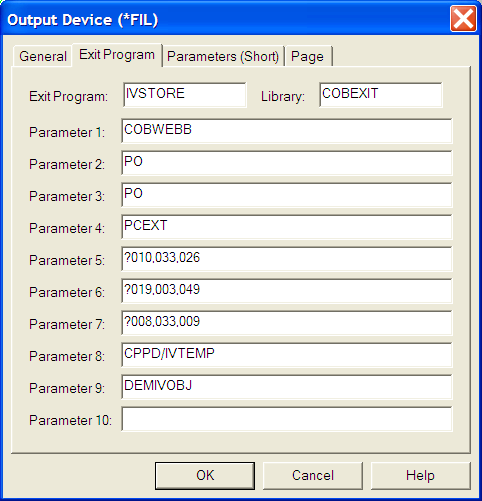The width and height of the screenshot is (482, 501).
Task: Open Help for this dialog
Action: tap(420, 476)
